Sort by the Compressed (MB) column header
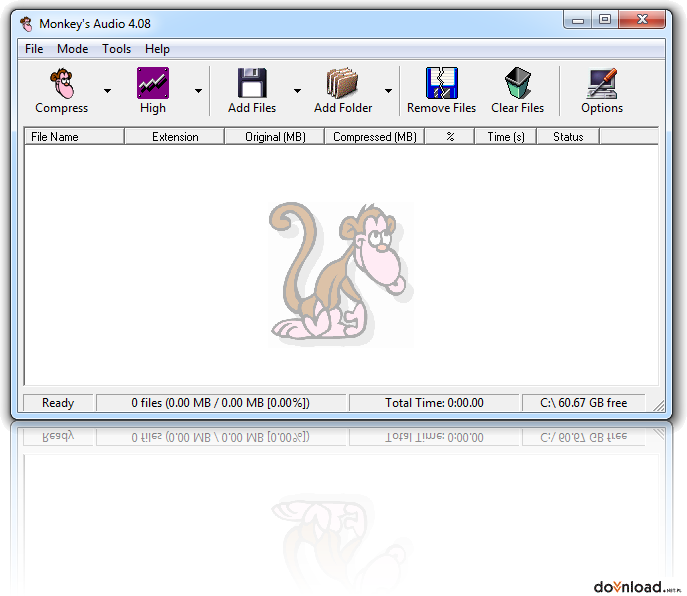Viewport: 687px width, 596px height. [x=375, y=137]
